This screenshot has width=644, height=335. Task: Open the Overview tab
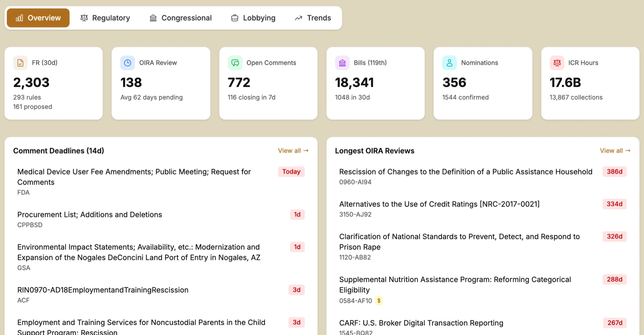point(38,18)
